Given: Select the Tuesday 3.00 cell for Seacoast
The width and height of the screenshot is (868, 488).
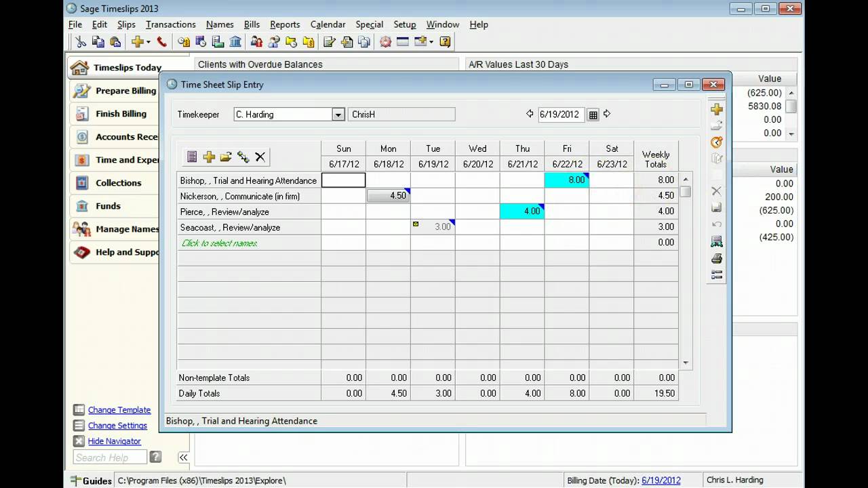Looking at the screenshot, I should (x=433, y=227).
